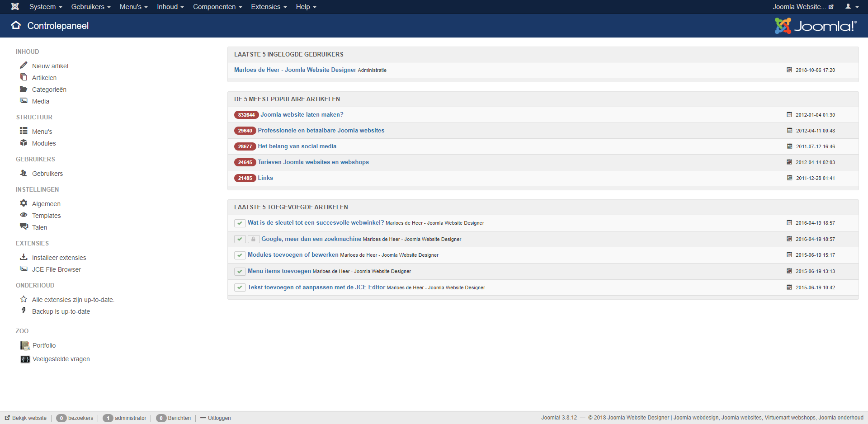868x424 pixels.
Task: Open the JCE File Browser icon
Action: [23, 269]
